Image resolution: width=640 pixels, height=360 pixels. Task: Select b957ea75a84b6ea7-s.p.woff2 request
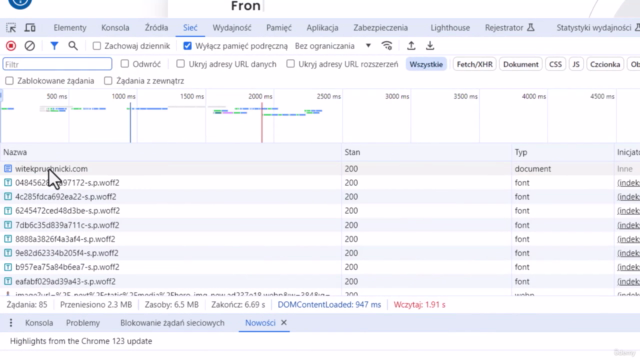click(x=320, y=267)
